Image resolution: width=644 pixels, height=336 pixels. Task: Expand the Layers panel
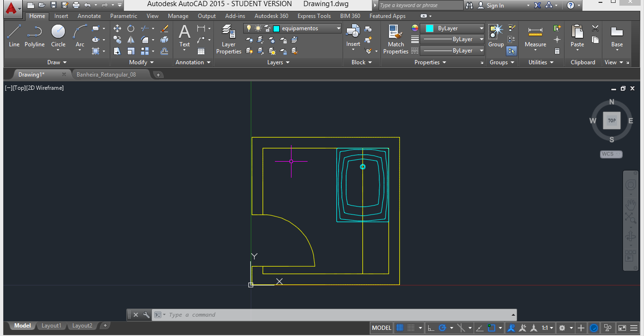click(278, 62)
